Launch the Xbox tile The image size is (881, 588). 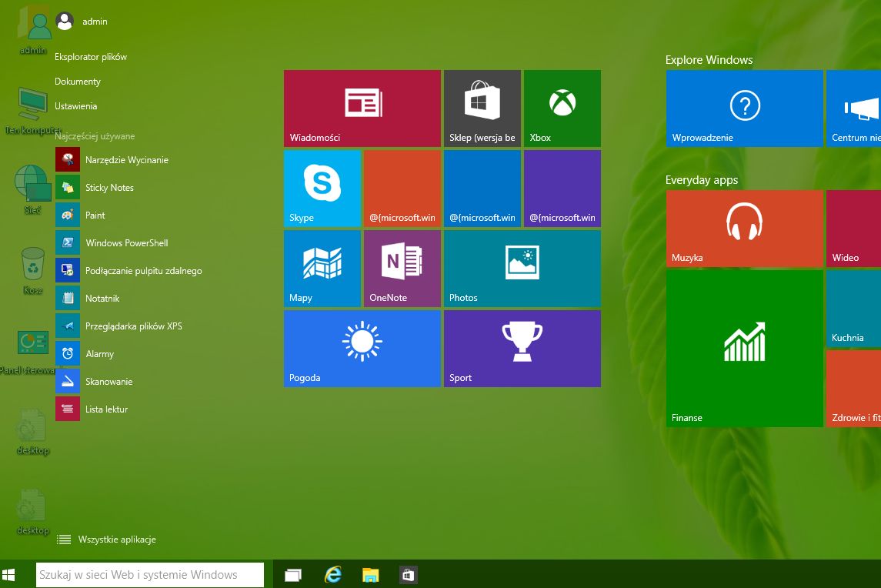point(562,109)
